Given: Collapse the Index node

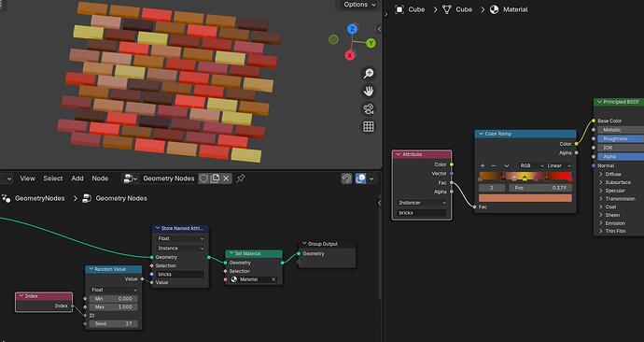Looking at the screenshot, I should coord(21,296).
